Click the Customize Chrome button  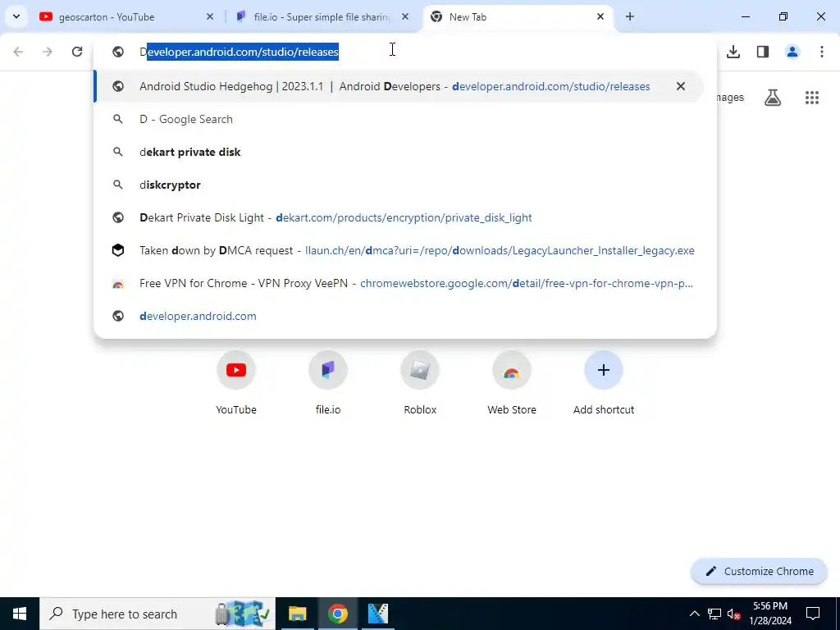pyautogui.click(x=759, y=571)
